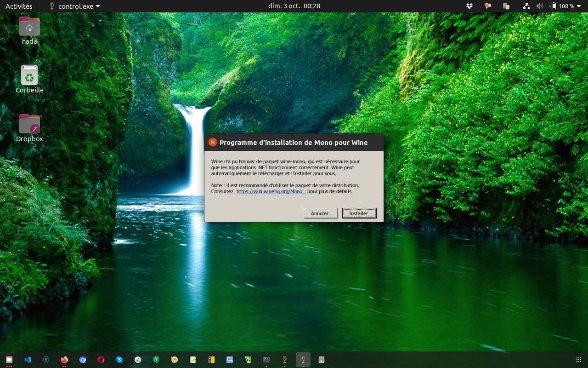Image resolution: width=588 pixels, height=368 pixels.
Task: Expand the system menu arrow beside battery
Action: click(x=579, y=6)
